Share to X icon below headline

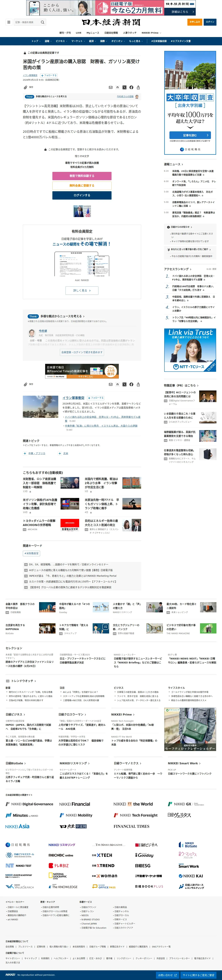click(124, 88)
